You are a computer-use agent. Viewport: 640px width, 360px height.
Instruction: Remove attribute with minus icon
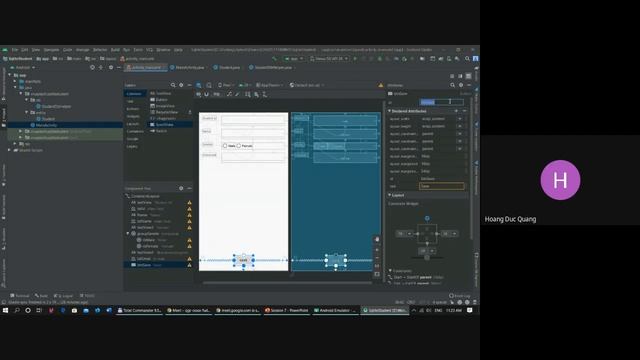pyautogui.click(x=464, y=111)
